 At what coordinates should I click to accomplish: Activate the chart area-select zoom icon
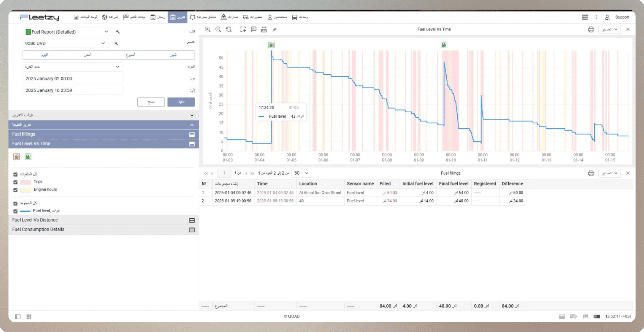click(x=243, y=29)
